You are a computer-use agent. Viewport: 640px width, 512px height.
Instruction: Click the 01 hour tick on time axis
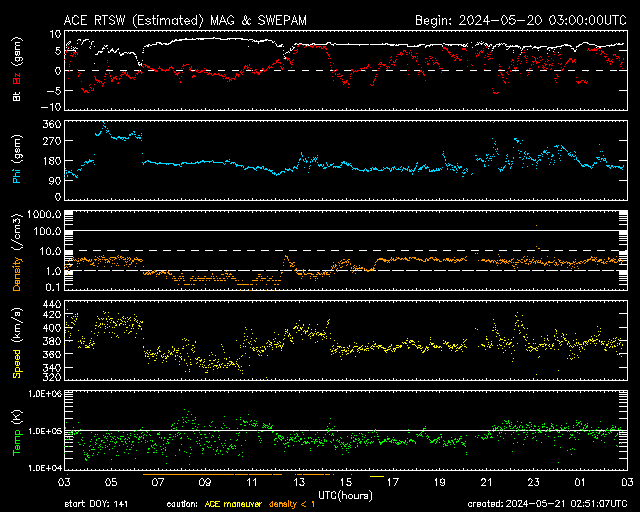pos(580,481)
